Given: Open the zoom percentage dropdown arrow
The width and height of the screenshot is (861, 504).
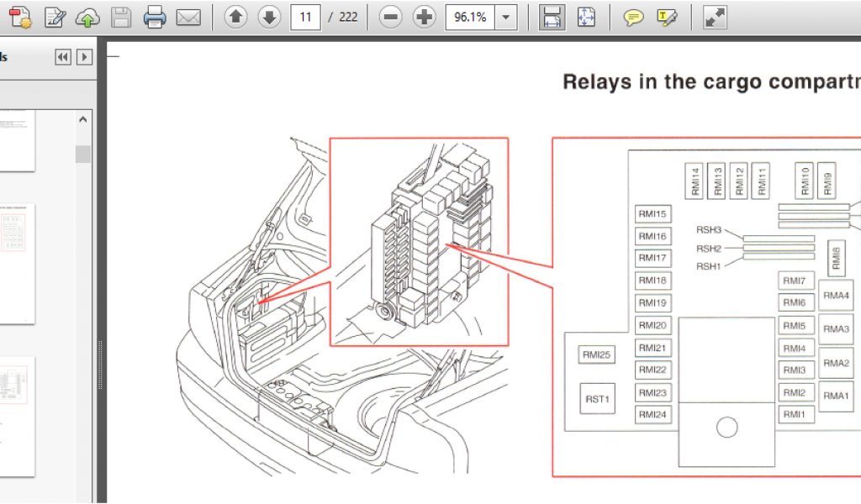Looking at the screenshot, I should (x=505, y=17).
